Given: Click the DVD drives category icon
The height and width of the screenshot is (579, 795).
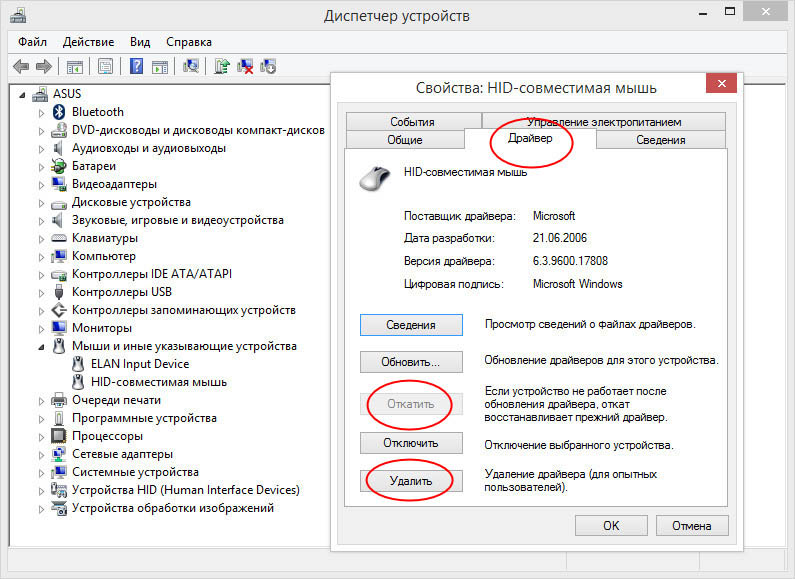Looking at the screenshot, I should pyautogui.click(x=59, y=130).
